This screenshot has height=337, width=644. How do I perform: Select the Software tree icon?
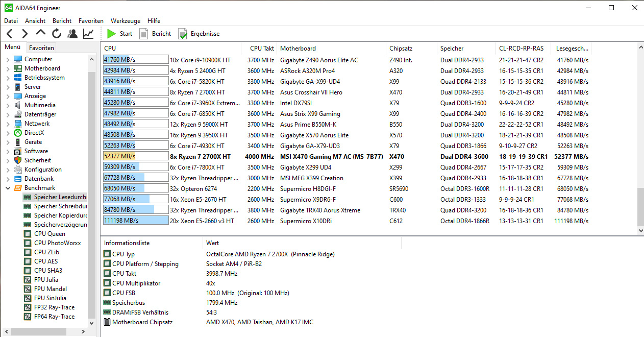tap(18, 151)
